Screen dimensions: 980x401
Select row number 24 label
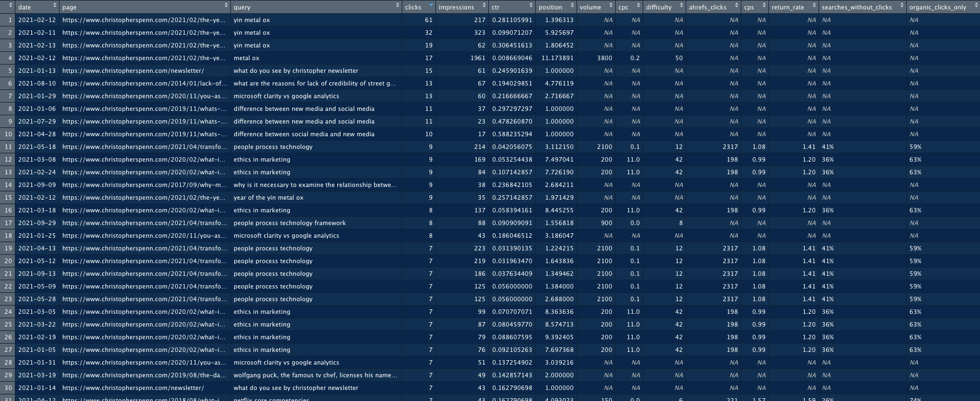[x=8, y=312]
